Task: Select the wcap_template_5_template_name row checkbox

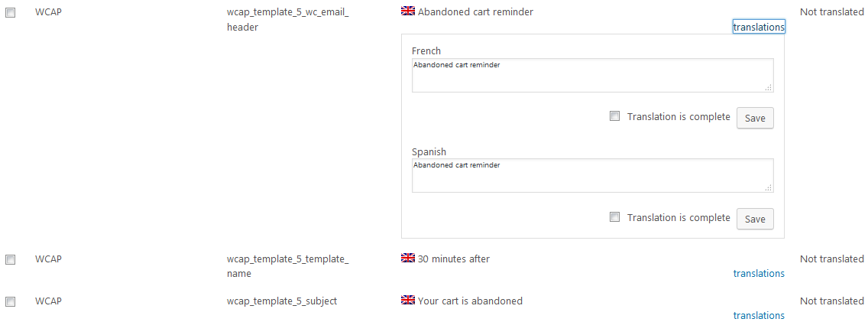Action: 11,260
